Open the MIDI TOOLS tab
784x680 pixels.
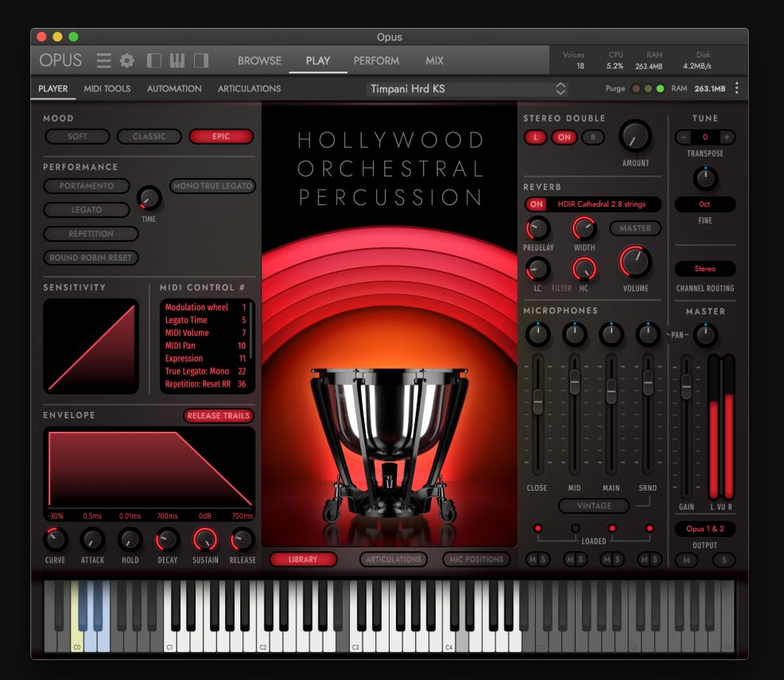[107, 88]
